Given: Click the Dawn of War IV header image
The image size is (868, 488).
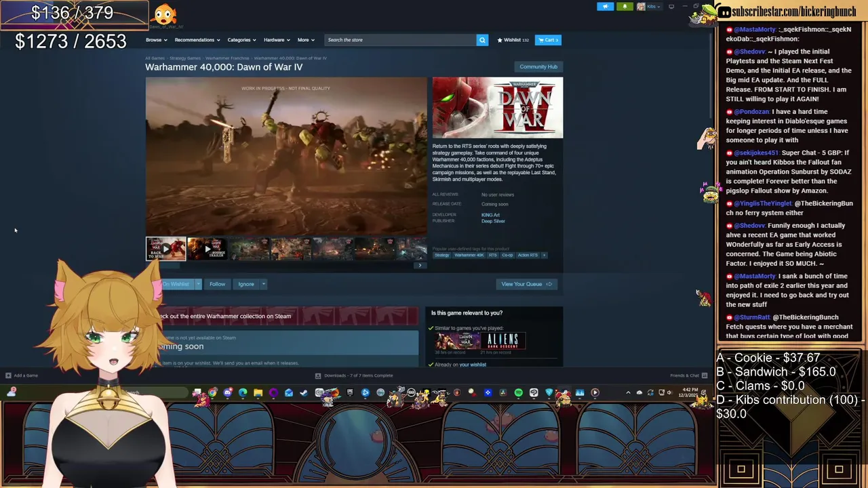Looking at the screenshot, I should 498,108.
